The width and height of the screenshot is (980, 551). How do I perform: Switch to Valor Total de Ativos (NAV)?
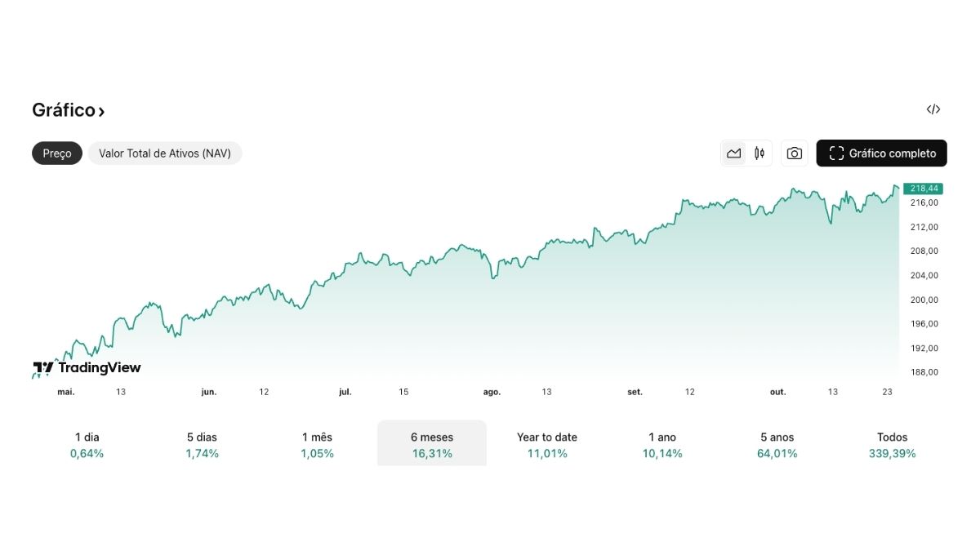[165, 153]
